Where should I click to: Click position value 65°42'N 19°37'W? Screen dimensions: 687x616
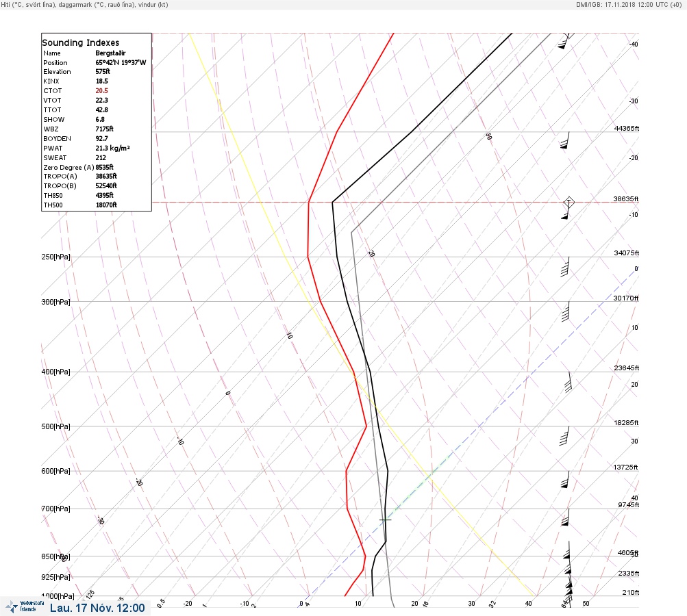(121, 62)
